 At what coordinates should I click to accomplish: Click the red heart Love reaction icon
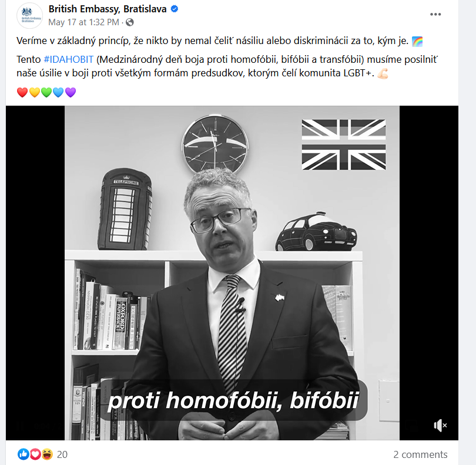coord(35,454)
